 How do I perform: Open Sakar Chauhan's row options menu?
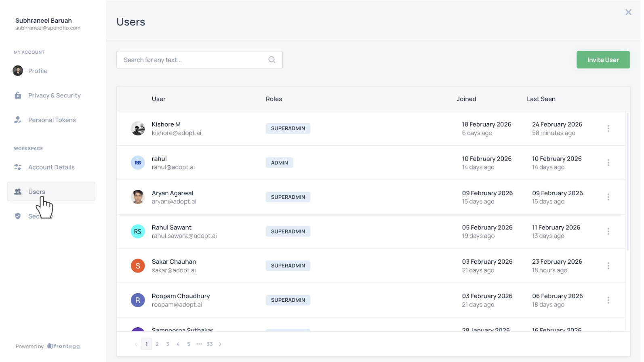[x=608, y=266]
